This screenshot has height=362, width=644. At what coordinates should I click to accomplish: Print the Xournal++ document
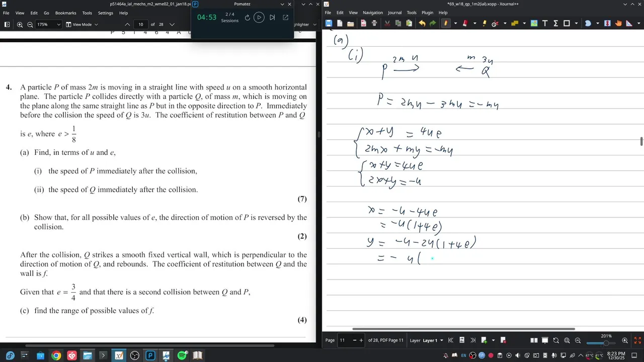pos(374,23)
